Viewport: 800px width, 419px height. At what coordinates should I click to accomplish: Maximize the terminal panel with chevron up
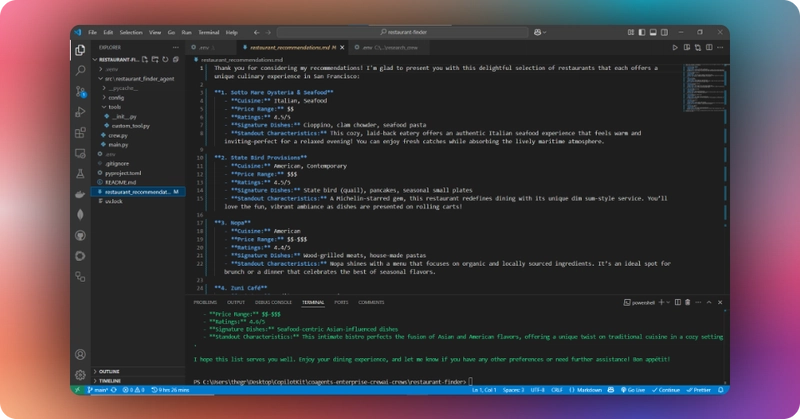[x=709, y=302]
